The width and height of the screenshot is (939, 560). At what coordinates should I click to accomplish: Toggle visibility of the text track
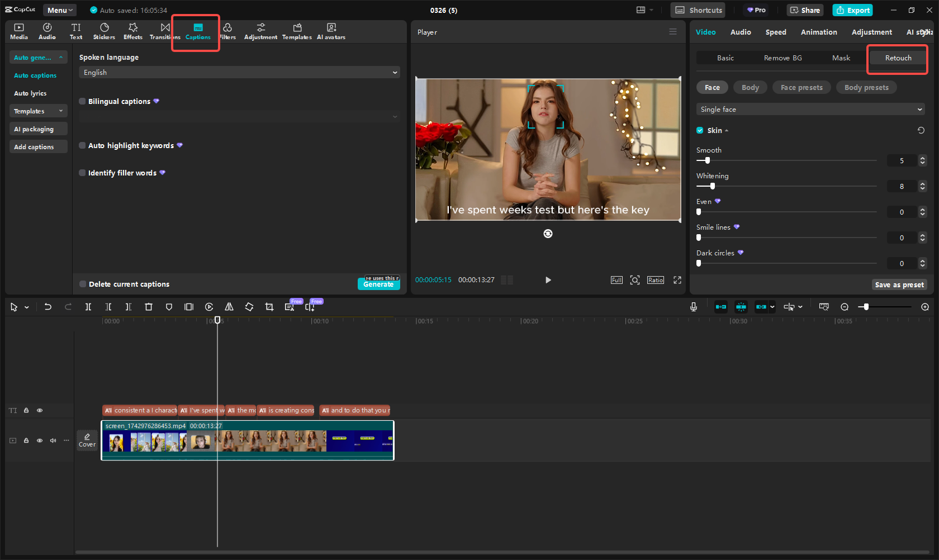[x=40, y=410]
